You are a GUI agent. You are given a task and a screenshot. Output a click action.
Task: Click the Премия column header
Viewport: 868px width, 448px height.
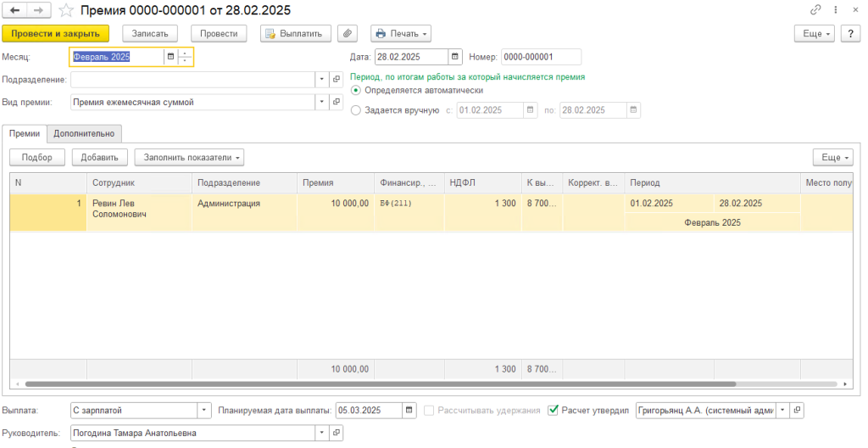click(336, 183)
